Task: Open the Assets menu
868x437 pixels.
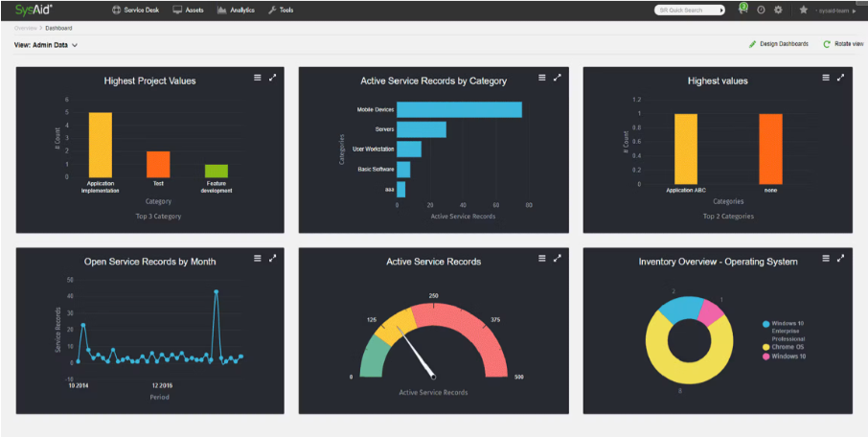Action: pos(190,10)
